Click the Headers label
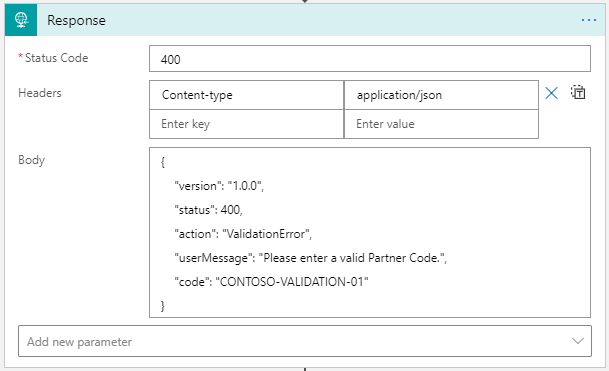 [40, 93]
